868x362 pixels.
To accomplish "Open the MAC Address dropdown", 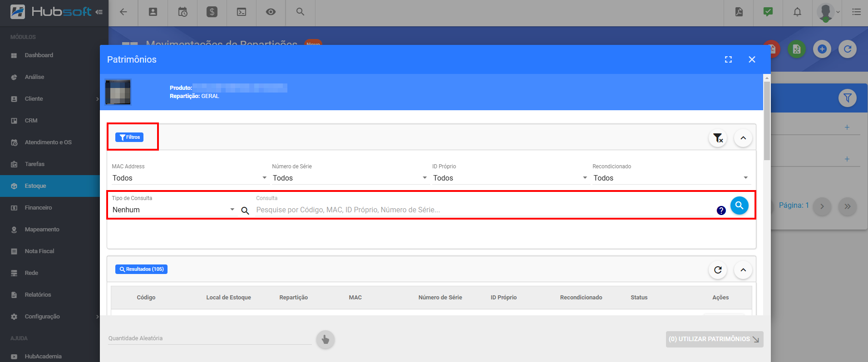I will [x=190, y=178].
